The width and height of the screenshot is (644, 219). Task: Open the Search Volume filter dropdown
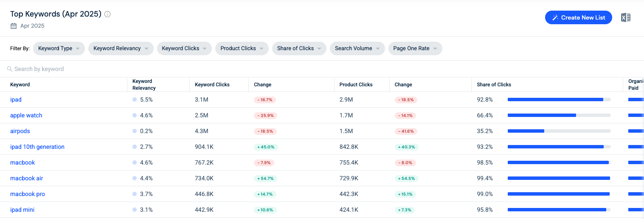click(357, 48)
